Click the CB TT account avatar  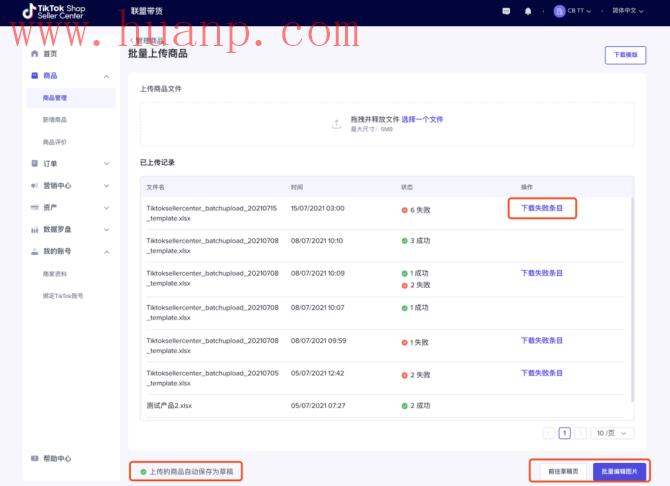(x=559, y=11)
